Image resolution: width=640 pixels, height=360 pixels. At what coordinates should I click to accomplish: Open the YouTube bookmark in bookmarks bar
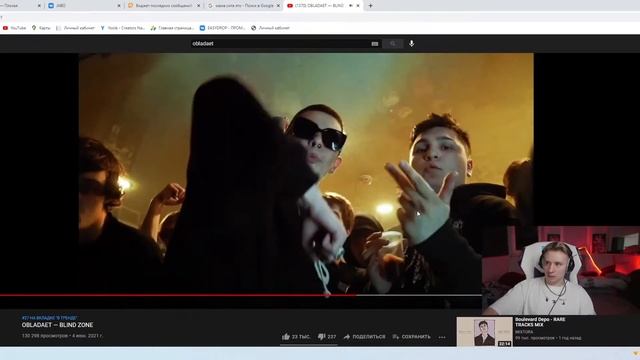coord(14,28)
